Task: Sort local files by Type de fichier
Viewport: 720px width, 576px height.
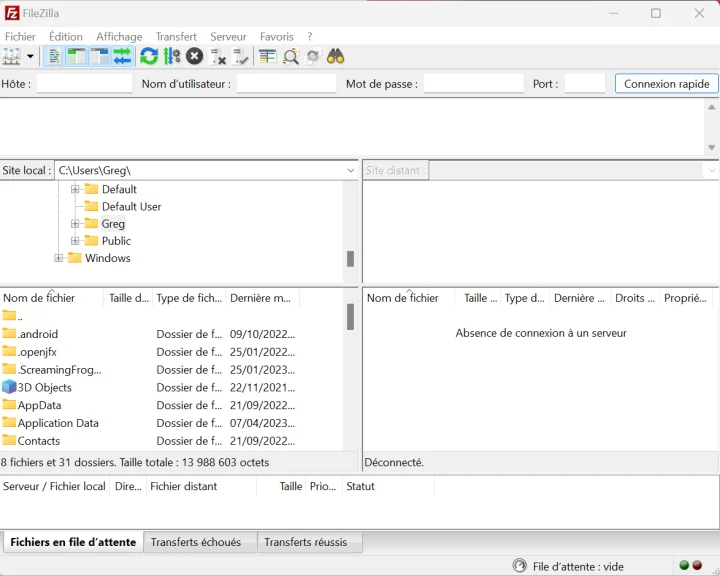Action: [189, 298]
